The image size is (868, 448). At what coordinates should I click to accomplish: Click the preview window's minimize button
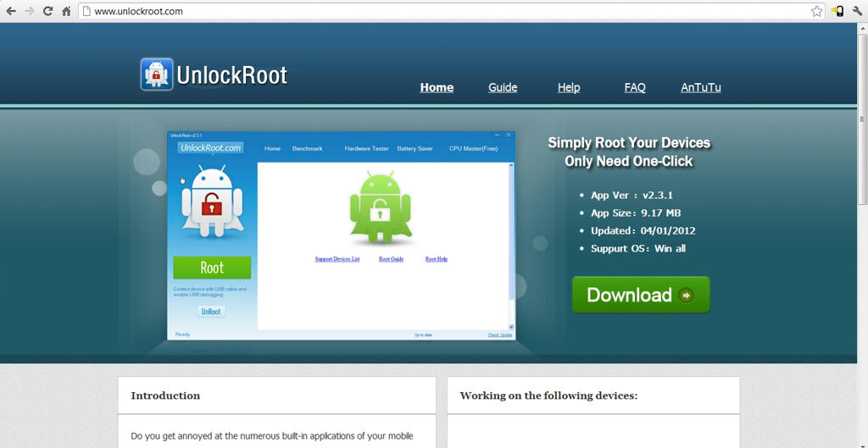(x=498, y=135)
